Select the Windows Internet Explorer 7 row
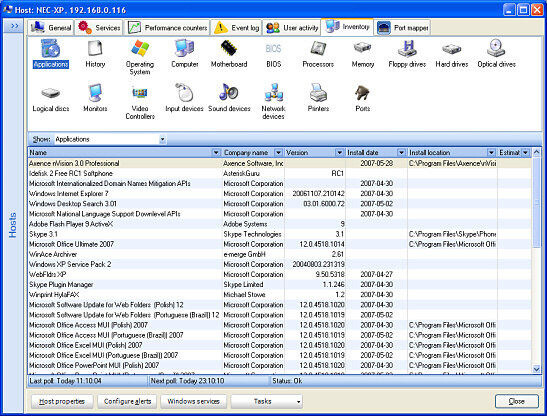The height and width of the screenshot is (416, 547). point(279,194)
